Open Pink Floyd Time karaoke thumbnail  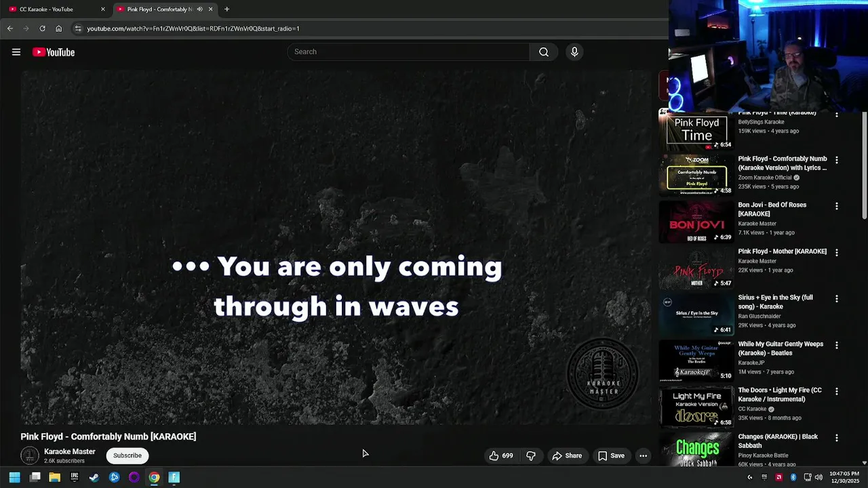(x=696, y=130)
